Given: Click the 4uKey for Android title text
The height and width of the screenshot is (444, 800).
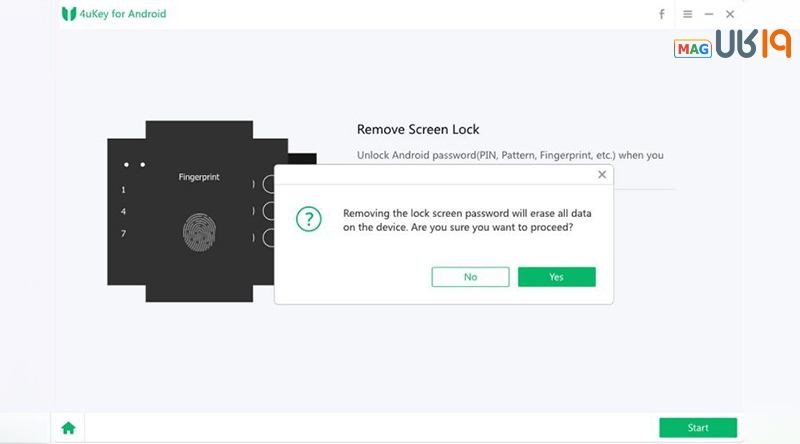Looking at the screenshot, I should 125,14.
